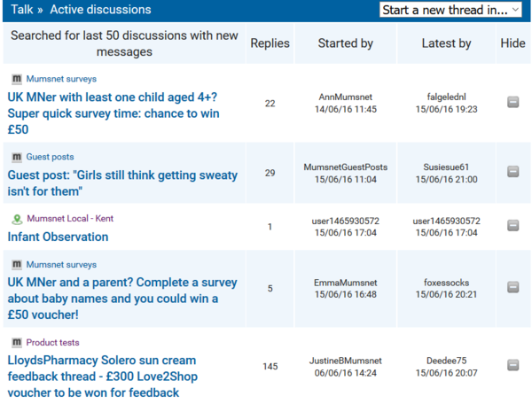
Task: Click the Started by column header
Action: click(346, 43)
